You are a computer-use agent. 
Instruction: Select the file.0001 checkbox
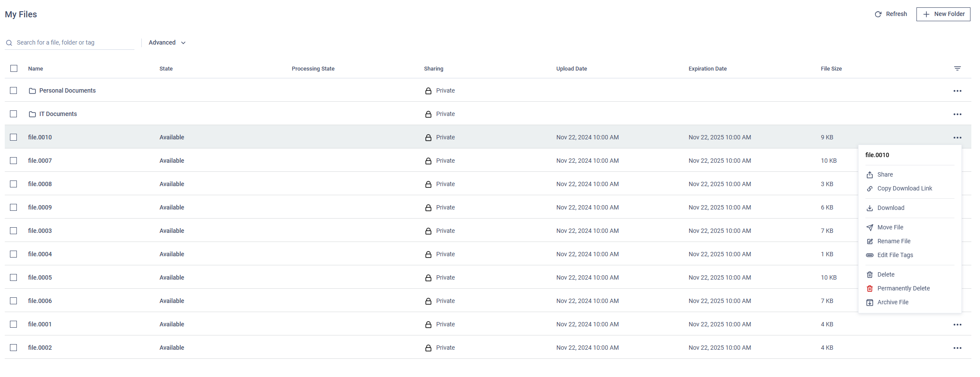13,324
